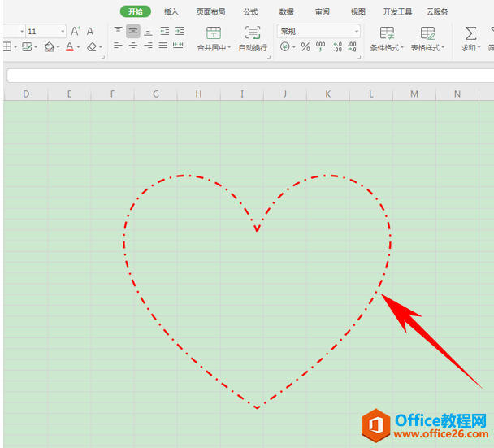Open the 合并居中 dropdown arrow
Image resolution: width=494 pixels, height=448 pixels.
(229, 47)
